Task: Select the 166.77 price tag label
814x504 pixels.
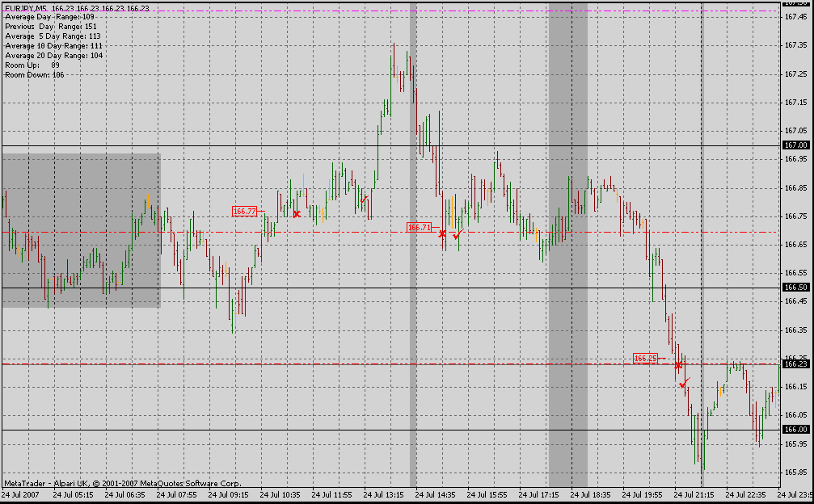Action: coord(244,212)
